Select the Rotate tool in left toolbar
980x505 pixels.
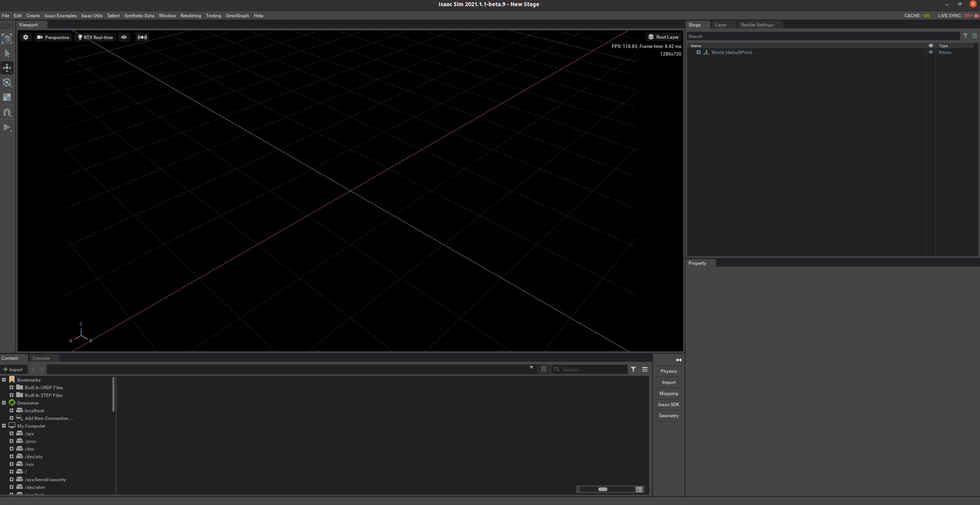(7, 82)
